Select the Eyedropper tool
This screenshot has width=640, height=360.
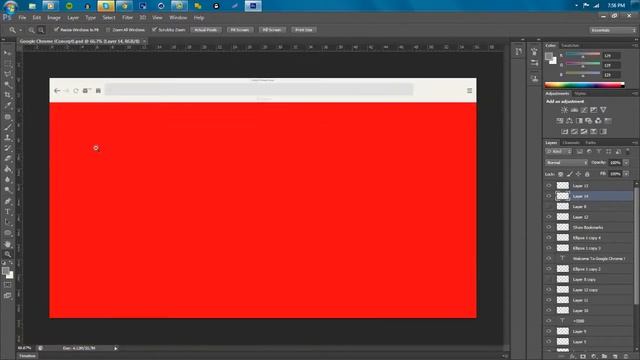click(8, 106)
